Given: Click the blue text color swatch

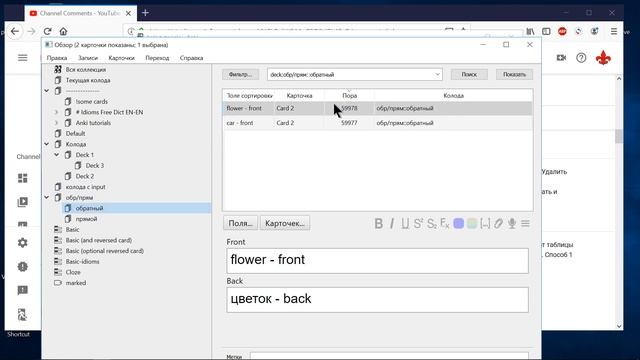Looking at the screenshot, I should (458, 223).
